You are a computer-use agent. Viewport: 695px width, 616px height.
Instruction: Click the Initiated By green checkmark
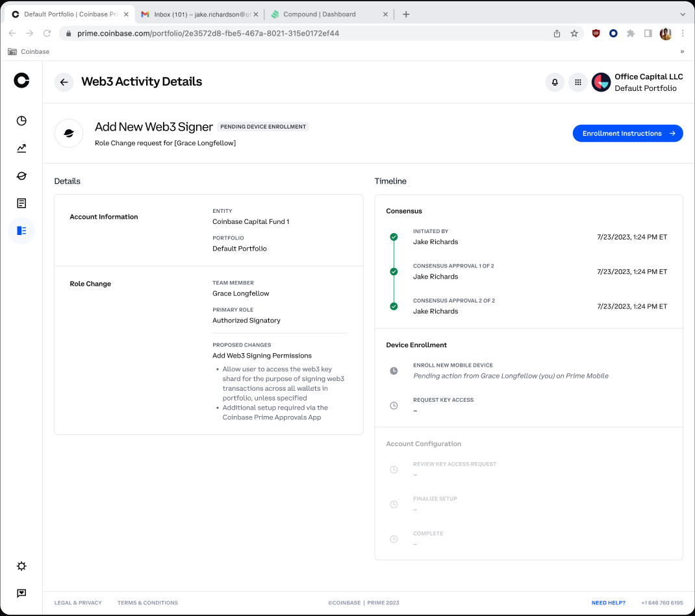coord(394,237)
